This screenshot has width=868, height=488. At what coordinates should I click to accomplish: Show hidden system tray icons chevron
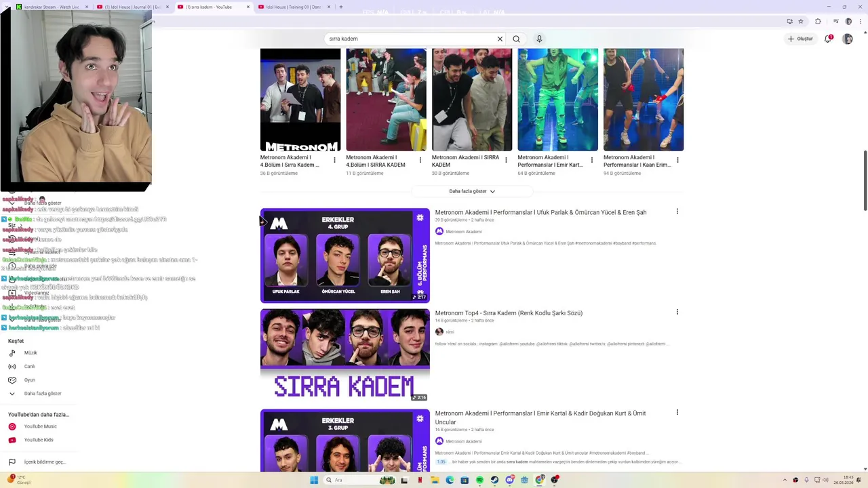[785, 480]
